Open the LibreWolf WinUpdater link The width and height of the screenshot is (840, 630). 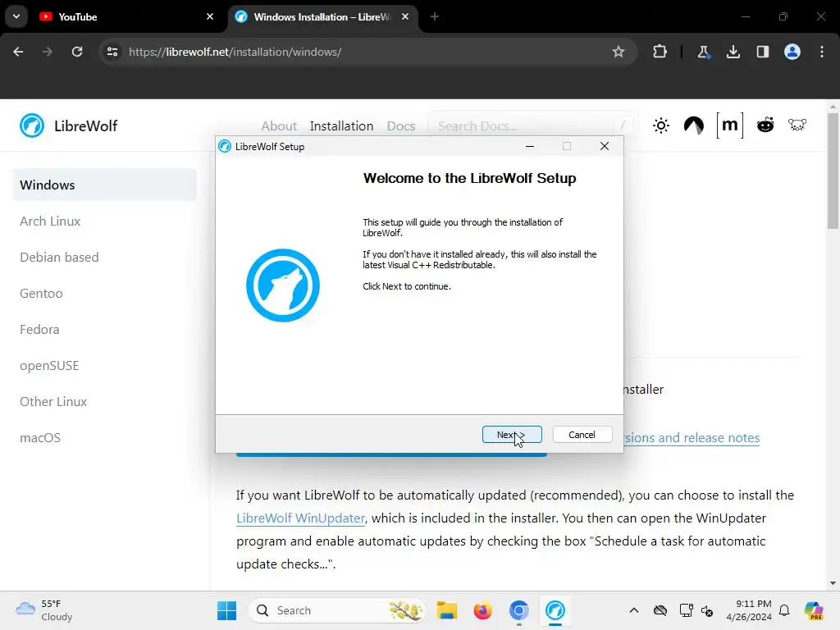[x=300, y=518]
